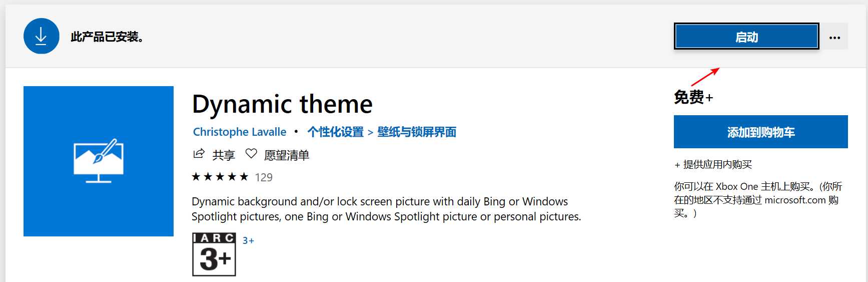The height and width of the screenshot is (282, 868).
Task: Open the 壁纸与锁屏界面 subcategory link
Action: 417,132
